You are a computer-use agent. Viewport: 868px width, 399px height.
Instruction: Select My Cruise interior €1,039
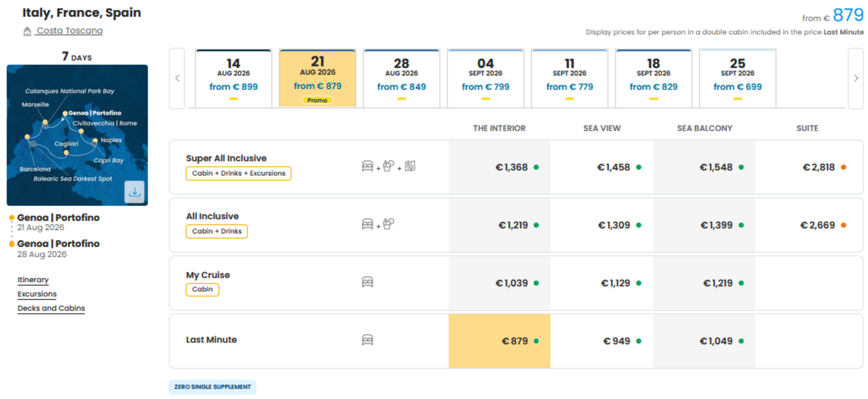pos(499,283)
